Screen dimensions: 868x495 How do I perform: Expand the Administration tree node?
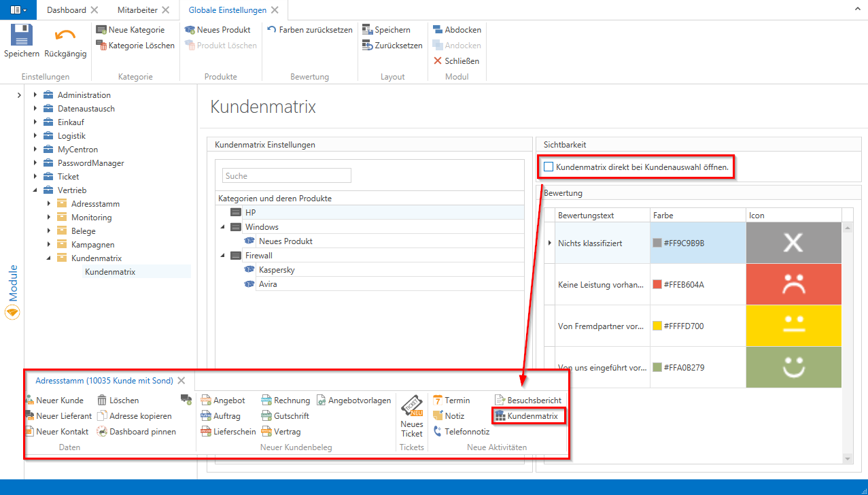point(35,95)
